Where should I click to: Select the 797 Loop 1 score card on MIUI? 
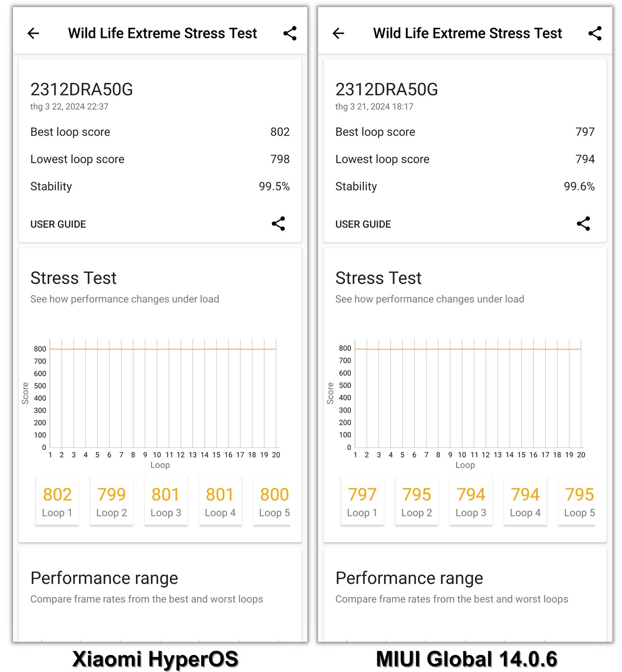tap(362, 500)
